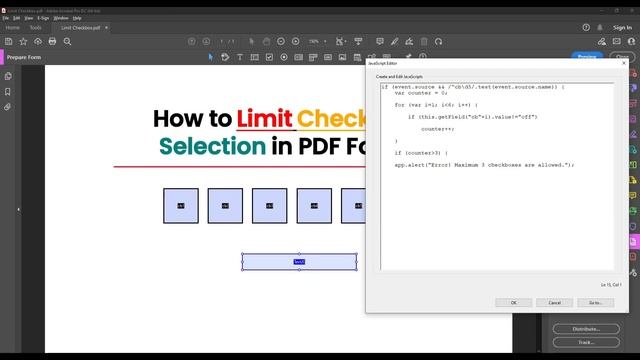Open the Help menu
This screenshot has height=360, width=640.
tap(77, 18)
